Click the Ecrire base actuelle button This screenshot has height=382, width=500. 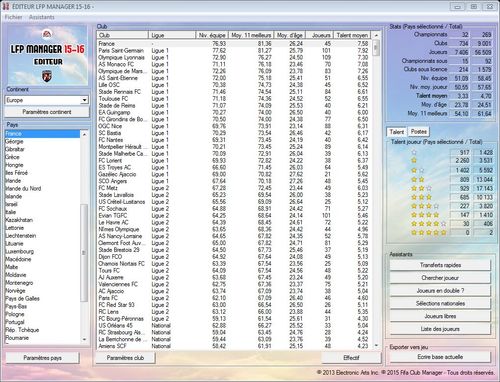(x=440, y=357)
